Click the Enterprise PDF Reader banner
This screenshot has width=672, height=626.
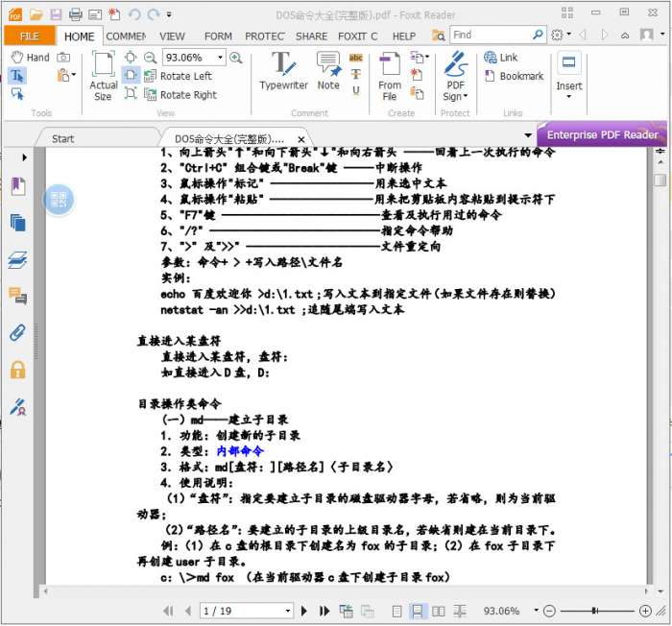pyautogui.click(x=602, y=134)
